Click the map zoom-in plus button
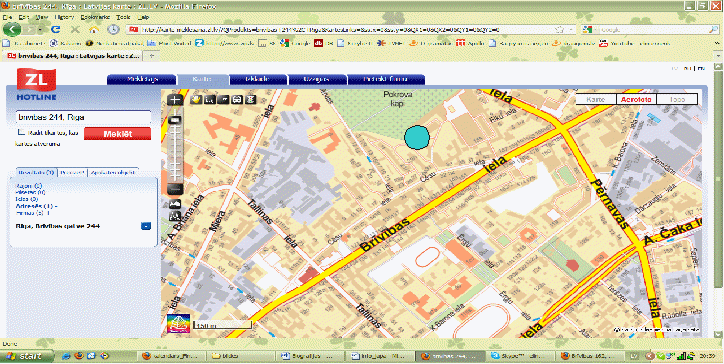The width and height of the screenshot is (724, 364). pos(175,100)
